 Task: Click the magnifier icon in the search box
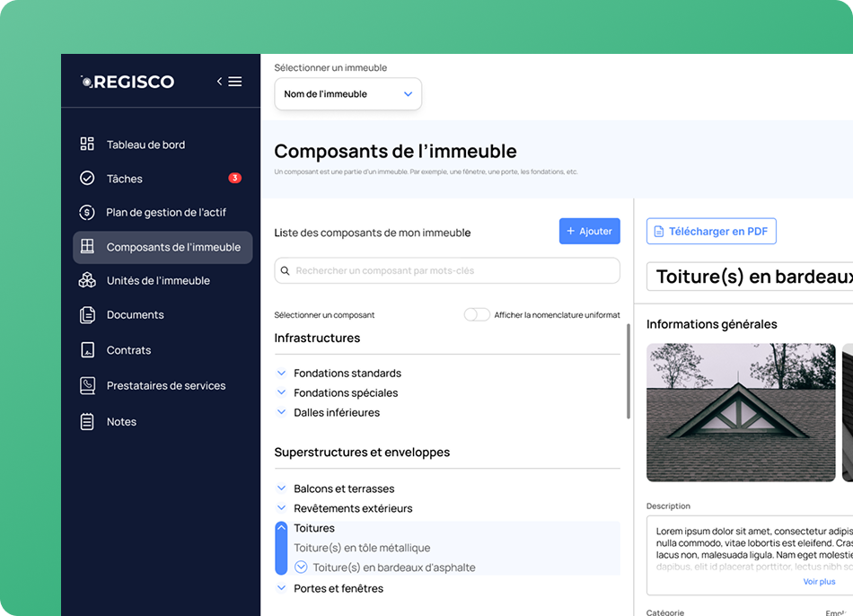pos(285,270)
